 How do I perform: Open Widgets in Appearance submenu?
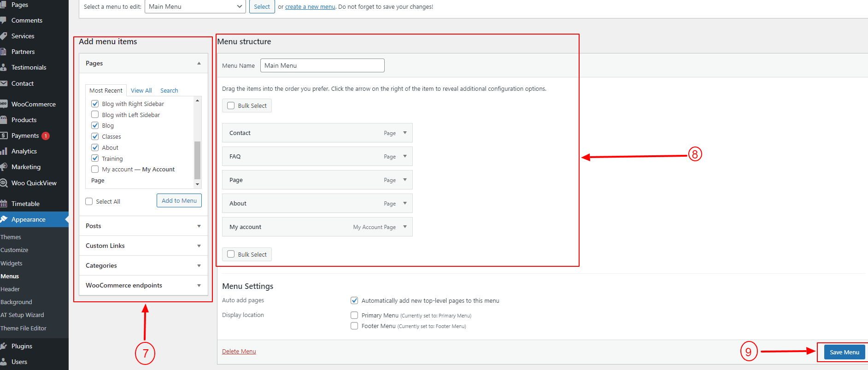click(12, 263)
